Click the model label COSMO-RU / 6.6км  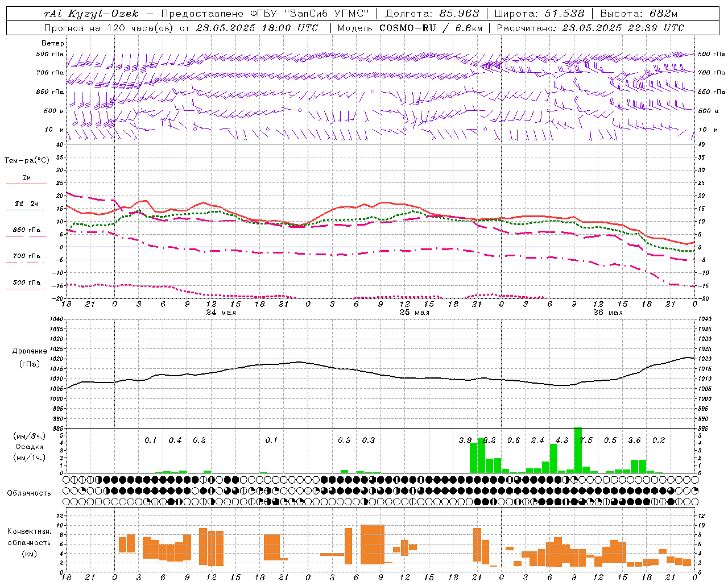(431, 28)
